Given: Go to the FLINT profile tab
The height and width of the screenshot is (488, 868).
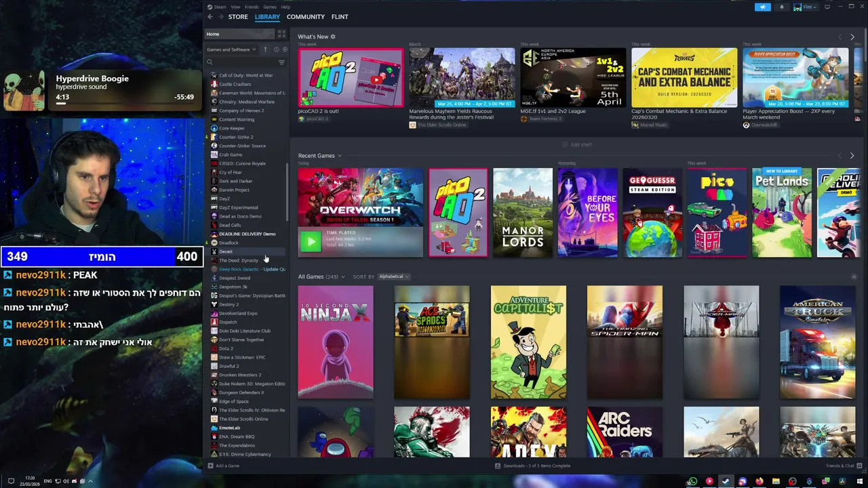Looking at the screenshot, I should click(x=340, y=17).
